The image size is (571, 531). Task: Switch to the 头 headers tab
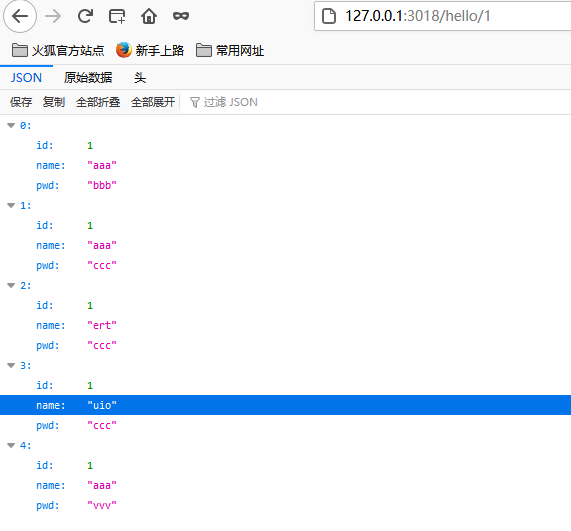pos(140,78)
